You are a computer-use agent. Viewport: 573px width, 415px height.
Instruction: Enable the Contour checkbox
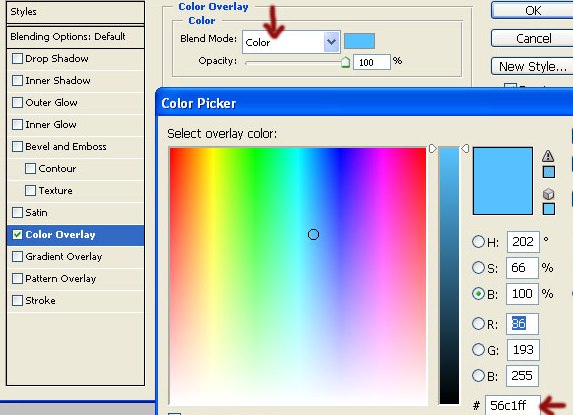click(x=30, y=168)
